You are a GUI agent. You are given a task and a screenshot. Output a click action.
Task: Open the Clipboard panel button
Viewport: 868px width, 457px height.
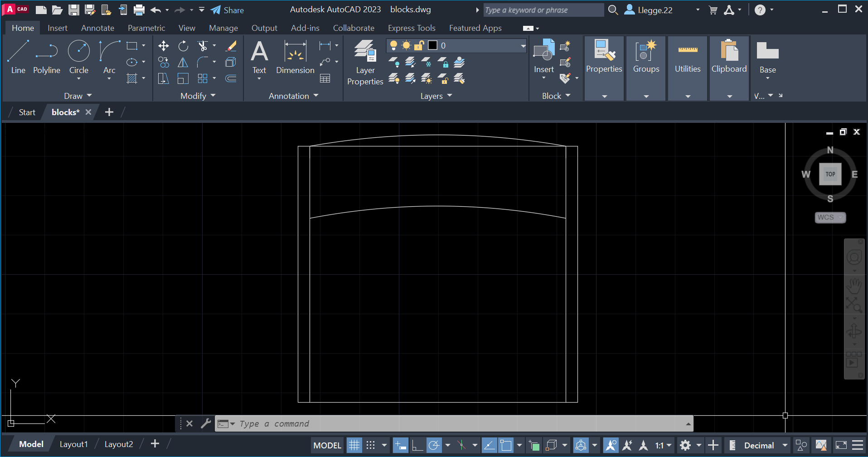729,68
